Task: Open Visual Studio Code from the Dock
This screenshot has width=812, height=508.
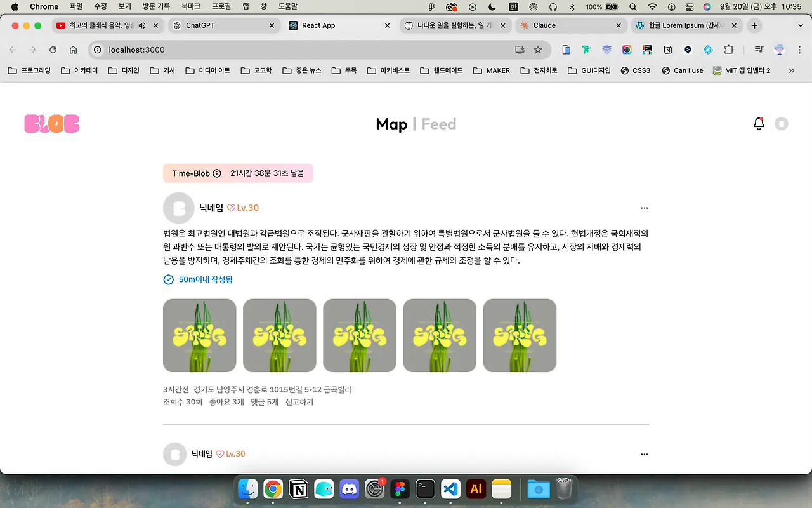Action: pyautogui.click(x=450, y=488)
